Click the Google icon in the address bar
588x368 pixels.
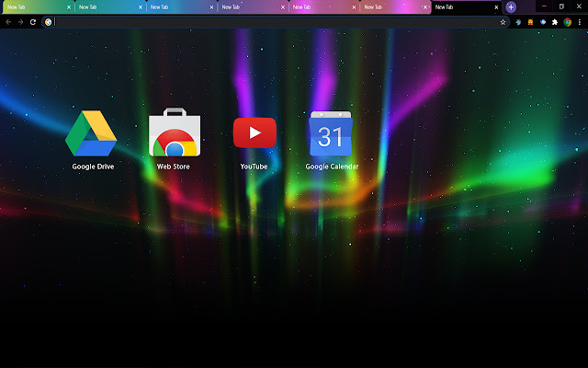click(48, 21)
